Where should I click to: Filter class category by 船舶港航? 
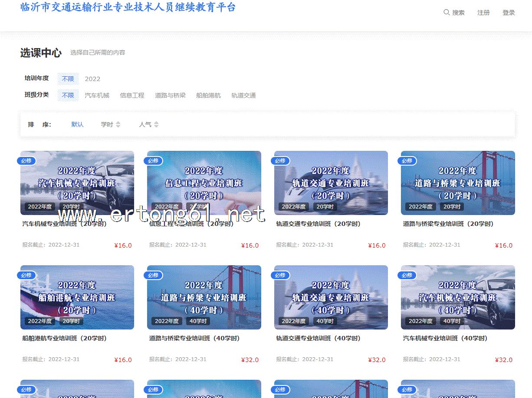tap(208, 95)
